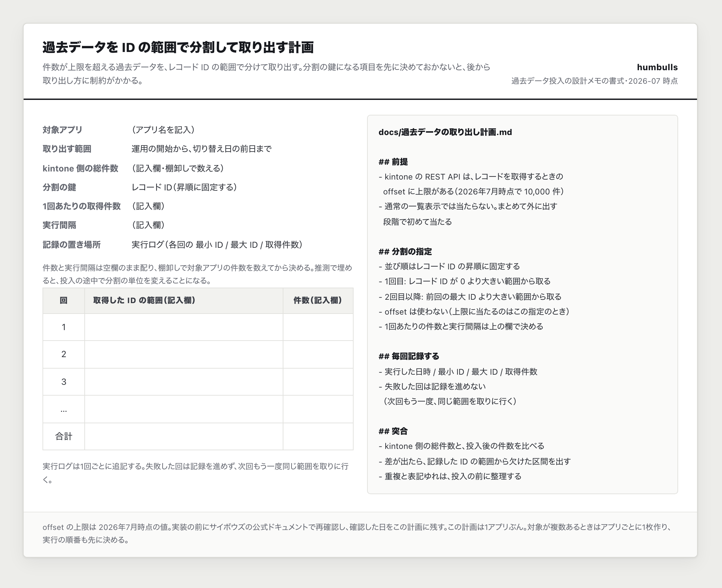Click the heading ## 毎回記録する

tap(409, 356)
